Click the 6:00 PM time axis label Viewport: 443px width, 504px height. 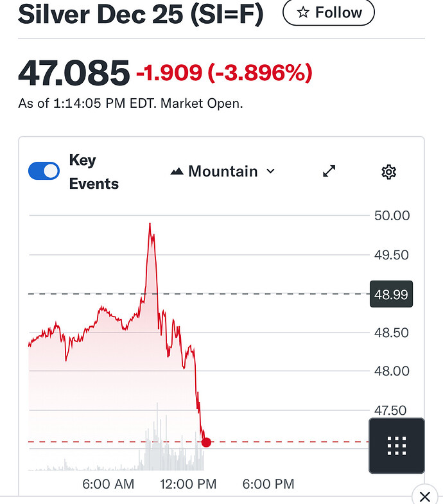click(x=268, y=484)
